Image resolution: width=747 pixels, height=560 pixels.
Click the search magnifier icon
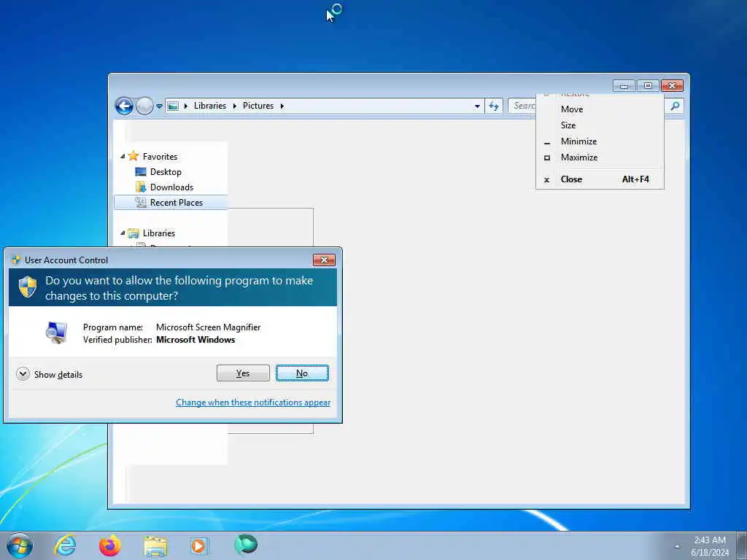pyautogui.click(x=675, y=106)
